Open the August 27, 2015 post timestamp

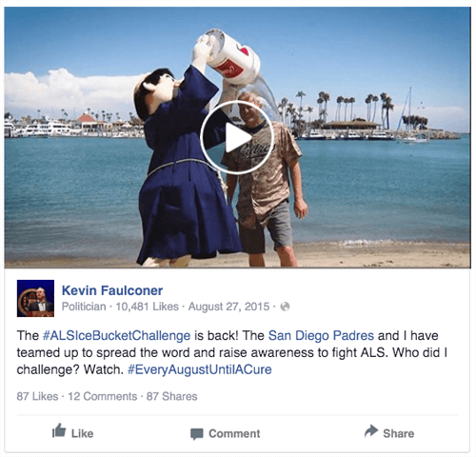[228, 307]
